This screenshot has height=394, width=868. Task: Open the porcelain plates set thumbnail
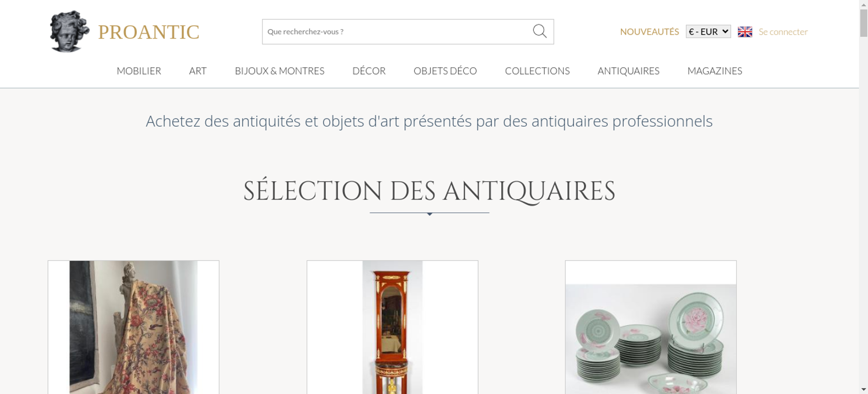point(651,327)
